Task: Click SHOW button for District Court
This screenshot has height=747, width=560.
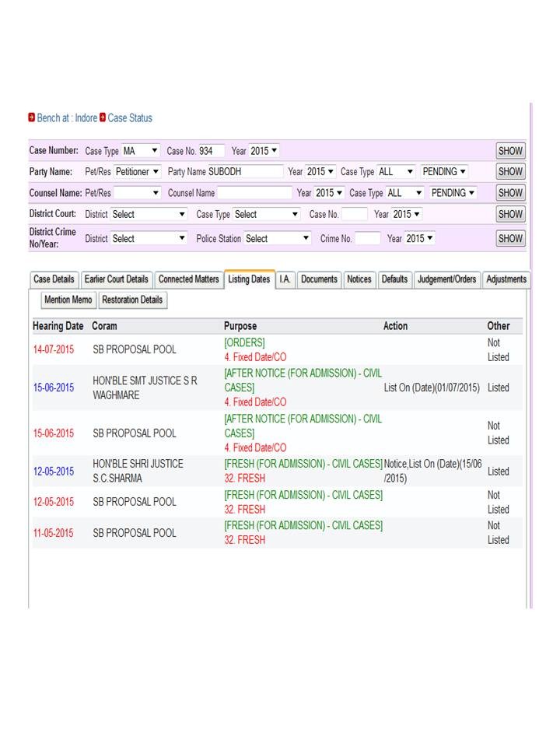Action: pos(510,214)
